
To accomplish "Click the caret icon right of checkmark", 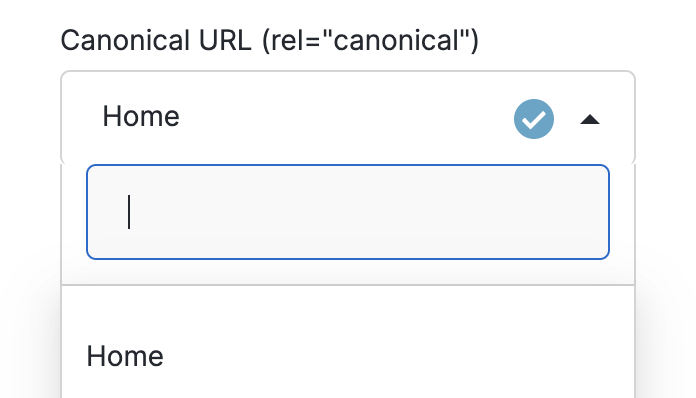I will click(590, 119).
